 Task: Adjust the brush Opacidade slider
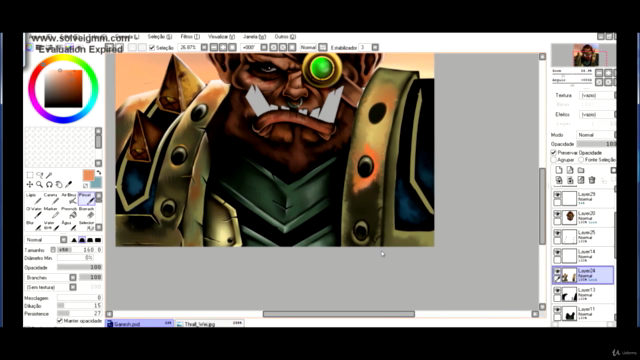(79, 267)
